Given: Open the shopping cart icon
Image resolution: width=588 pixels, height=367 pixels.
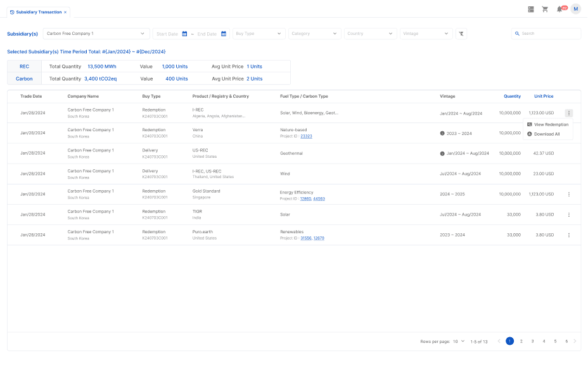Looking at the screenshot, I should coord(545,9).
